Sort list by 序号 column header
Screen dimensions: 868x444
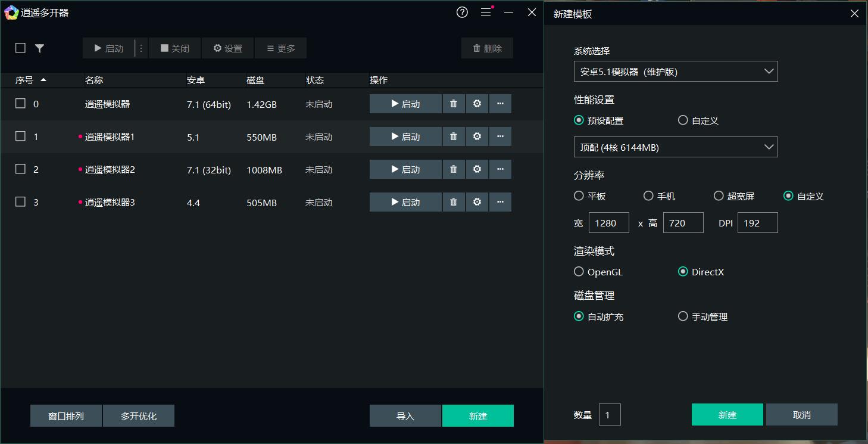(31, 80)
